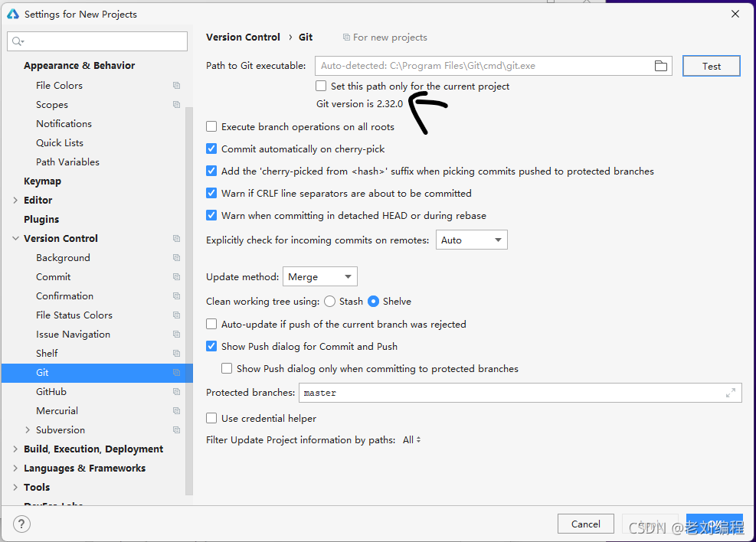Open the 'All' filter paths selector
This screenshot has width=756, height=542.
412,440
